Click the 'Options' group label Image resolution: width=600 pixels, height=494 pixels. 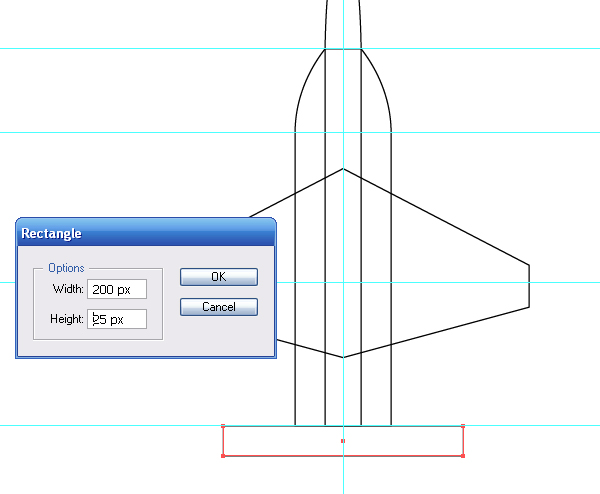[66, 268]
